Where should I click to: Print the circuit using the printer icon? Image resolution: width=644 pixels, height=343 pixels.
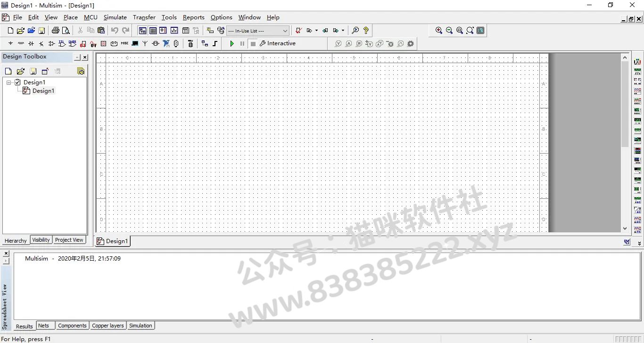click(55, 31)
